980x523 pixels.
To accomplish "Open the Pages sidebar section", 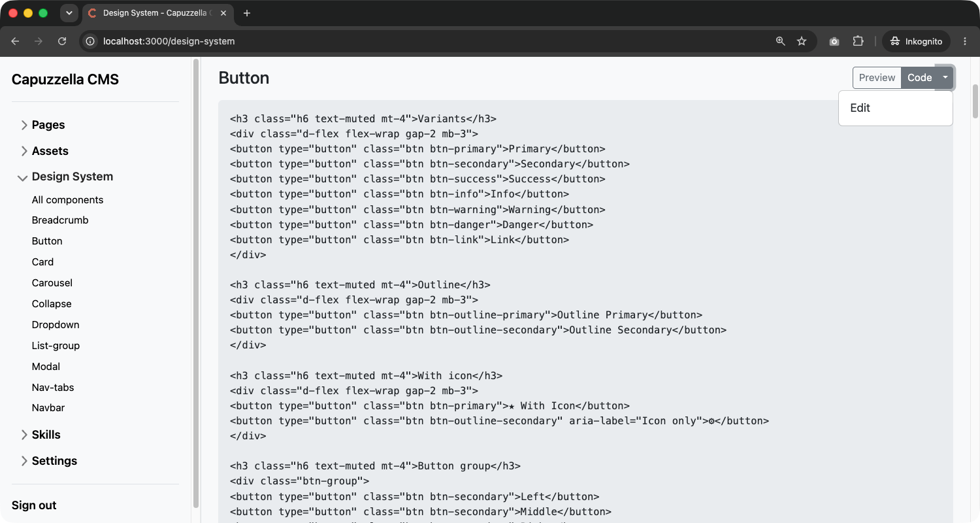I will click(x=48, y=125).
